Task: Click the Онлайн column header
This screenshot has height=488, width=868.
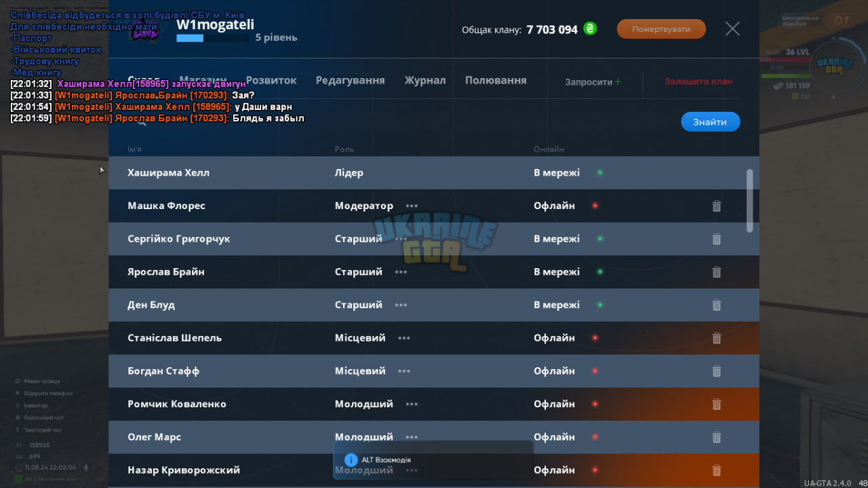Action: [x=549, y=149]
